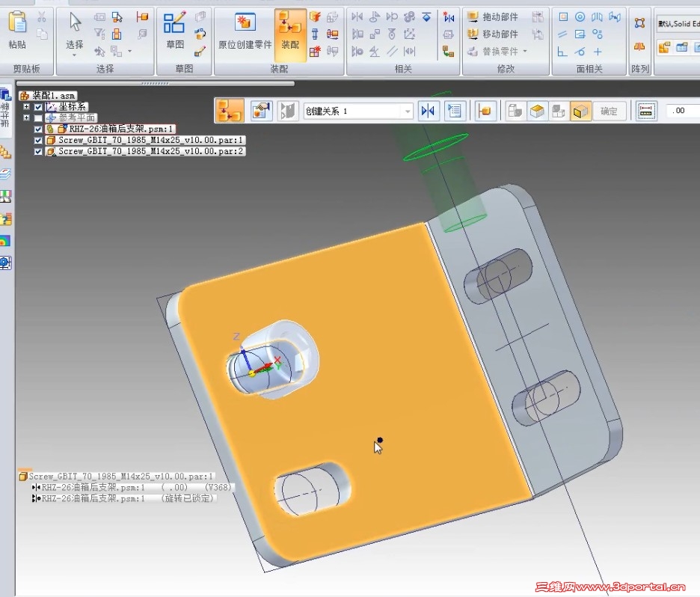
Task: Toggle checkbox for Screw par:1 component
Action: pyautogui.click(x=38, y=140)
